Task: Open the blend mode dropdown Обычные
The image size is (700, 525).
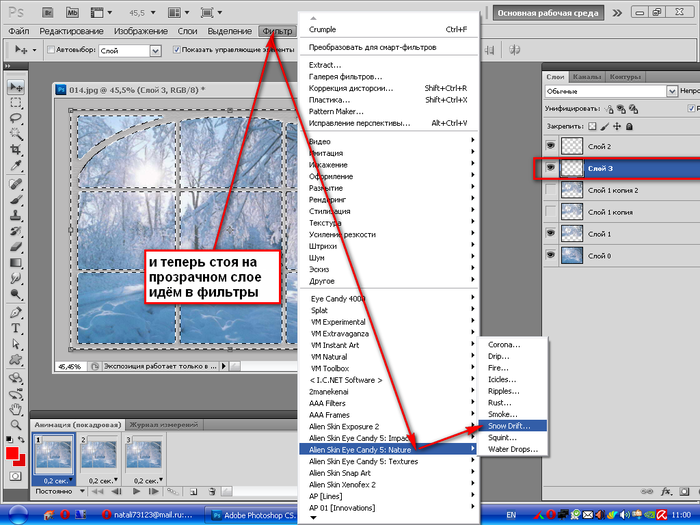Action: point(610,91)
